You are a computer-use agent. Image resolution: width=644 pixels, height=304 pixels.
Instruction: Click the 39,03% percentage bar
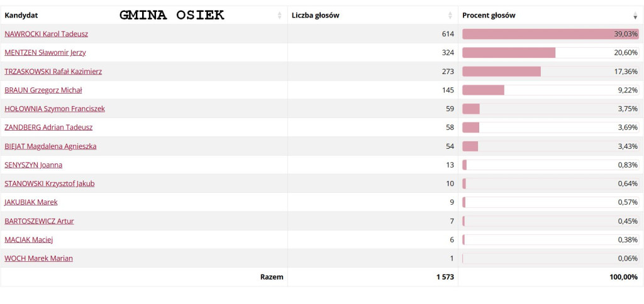(551, 34)
